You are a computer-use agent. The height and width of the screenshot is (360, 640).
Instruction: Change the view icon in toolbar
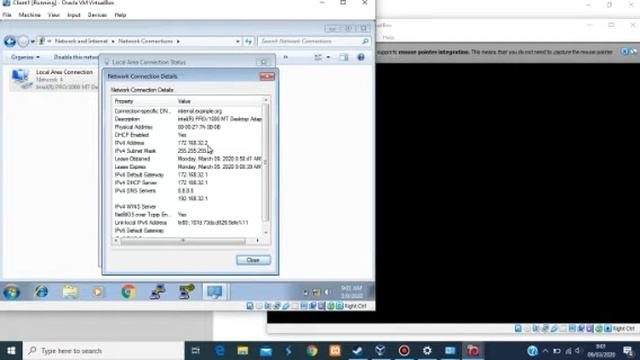click(318, 58)
